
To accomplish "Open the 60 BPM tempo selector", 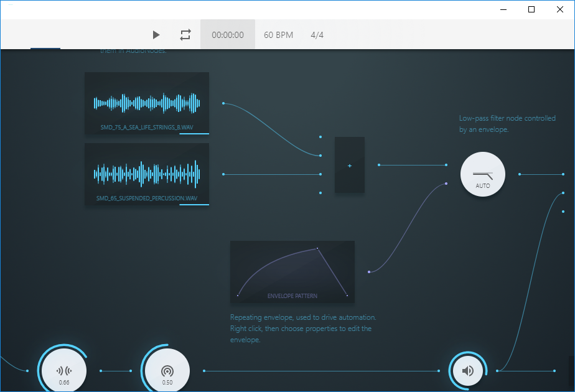I will [278, 35].
